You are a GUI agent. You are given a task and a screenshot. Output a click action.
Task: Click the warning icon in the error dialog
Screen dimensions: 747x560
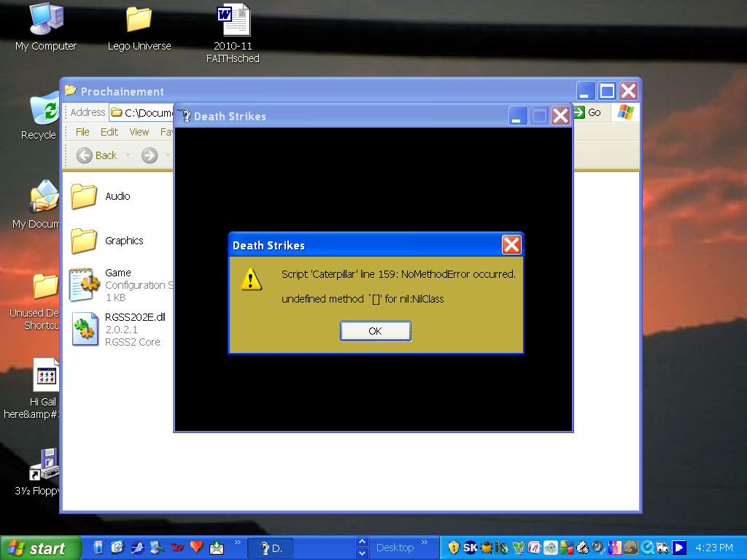point(251,279)
